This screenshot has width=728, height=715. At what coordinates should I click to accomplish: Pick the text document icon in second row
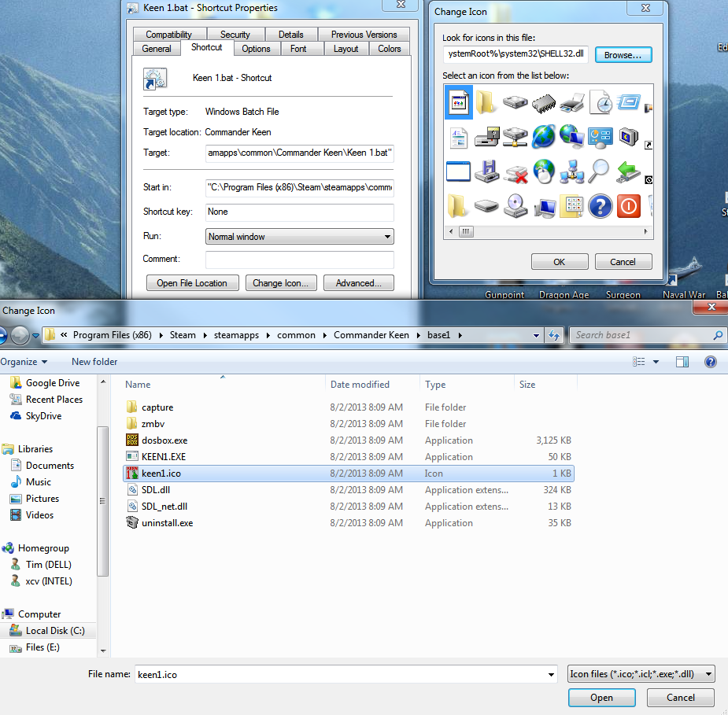(x=459, y=138)
